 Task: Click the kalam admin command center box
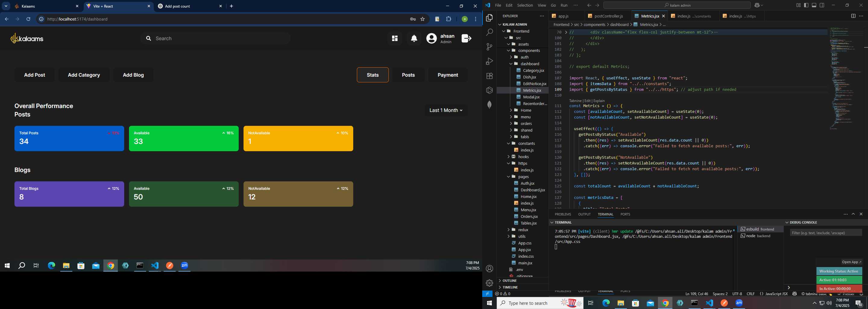[x=677, y=5]
